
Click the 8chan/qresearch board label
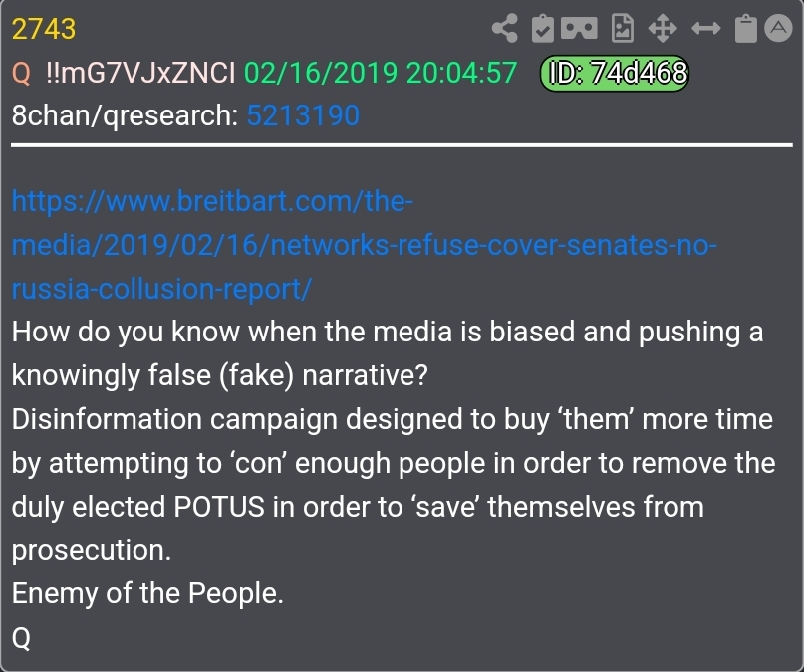coord(125,115)
